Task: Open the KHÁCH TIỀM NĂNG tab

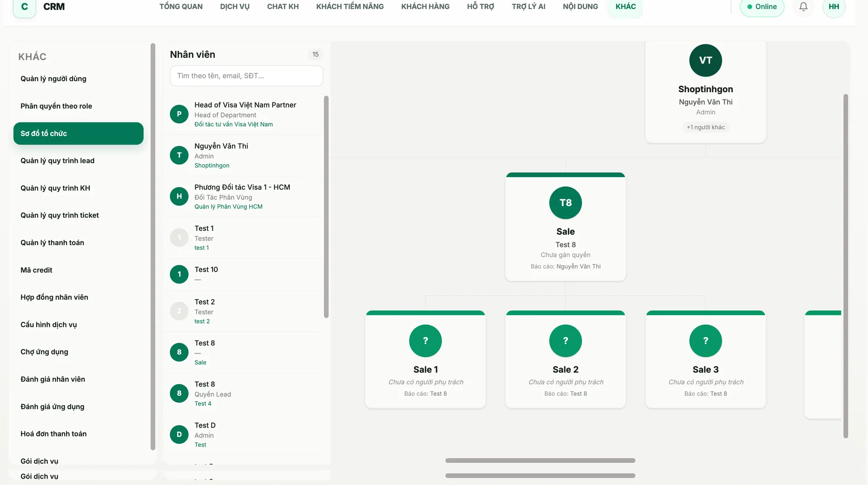Action: point(350,7)
